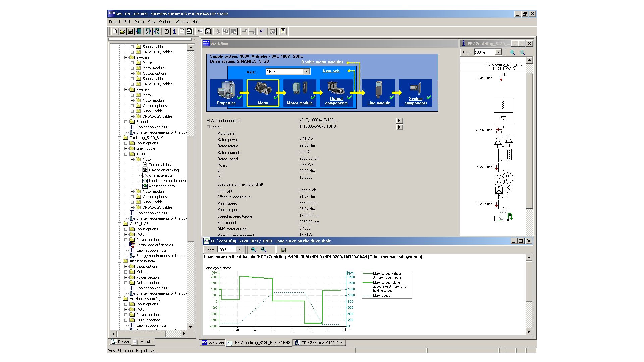Screen dimensions: 644x362
Task: Click the 1FT7086-5AC70-1DH0 motor link
Action: click(x=317, y=126)
